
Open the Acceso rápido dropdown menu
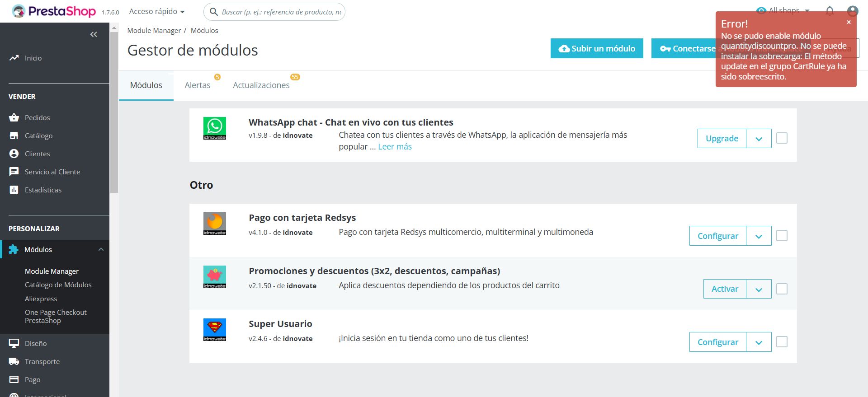pyautogui.click(x=157, y=11)
